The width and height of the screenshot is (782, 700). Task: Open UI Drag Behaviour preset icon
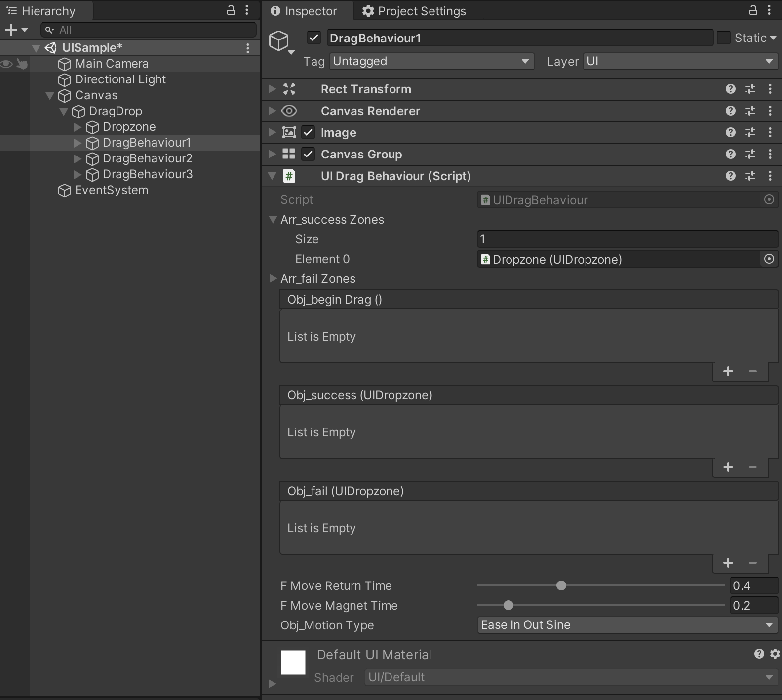[750, 176]
